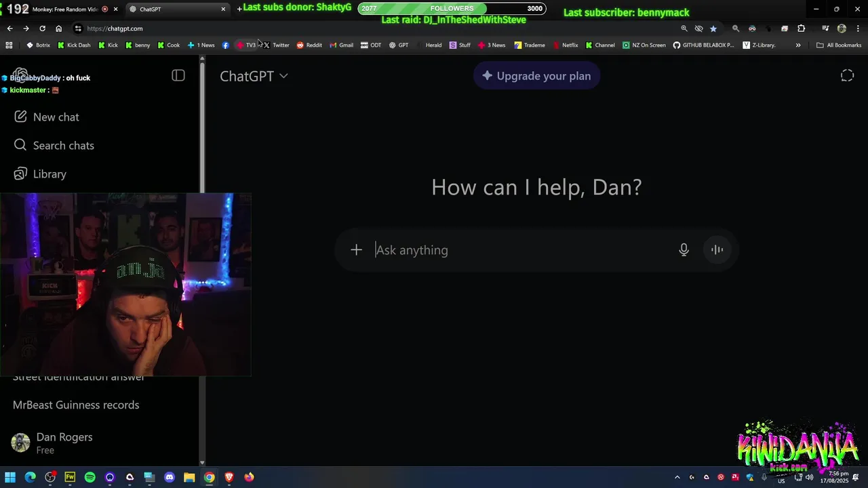Open the Z-Library bookmark
The height and width of the screenshot is (488, 868).
(759, 45)
